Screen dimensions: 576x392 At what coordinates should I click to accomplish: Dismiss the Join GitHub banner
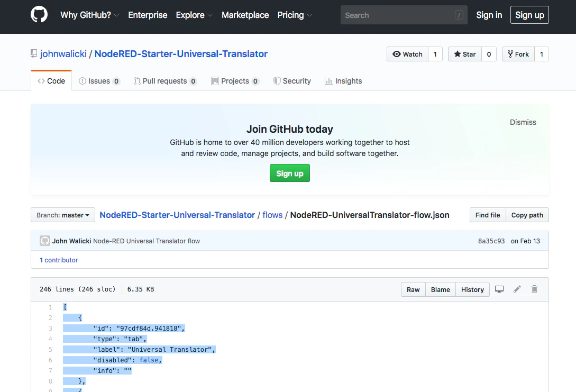point(523,122)
